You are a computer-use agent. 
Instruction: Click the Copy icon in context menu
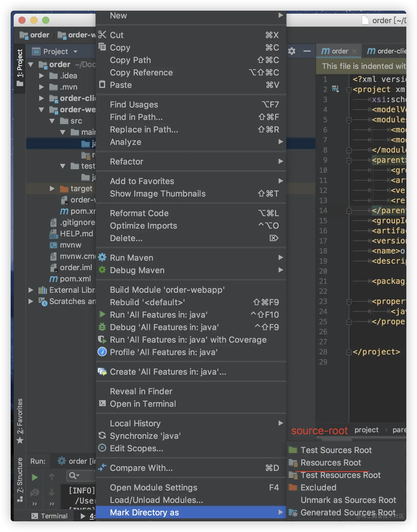click(102, 47)
